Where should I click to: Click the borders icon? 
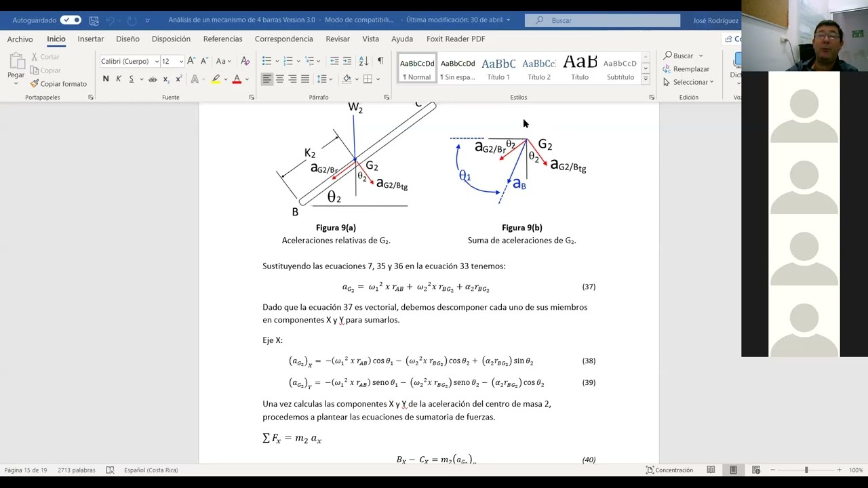[368, 79]
